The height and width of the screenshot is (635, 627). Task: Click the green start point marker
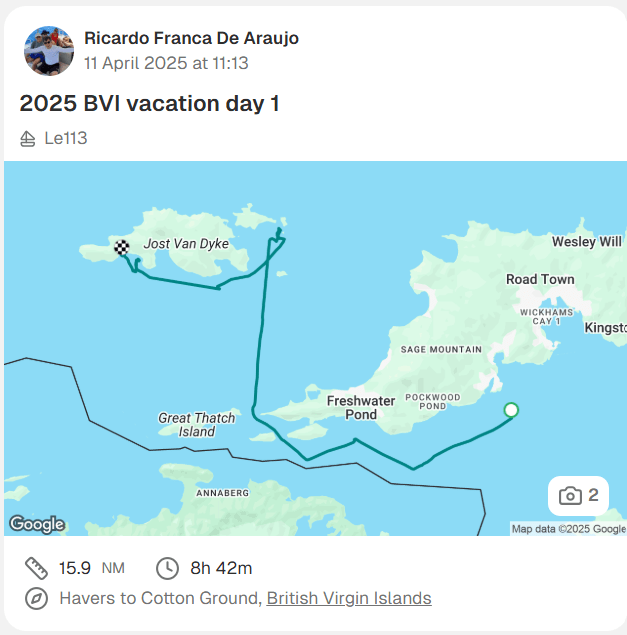(x=511, y=410)
